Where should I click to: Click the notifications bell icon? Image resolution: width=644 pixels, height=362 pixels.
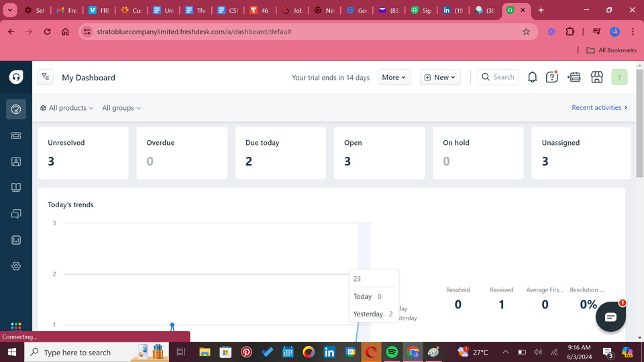(x=532, y=77)
